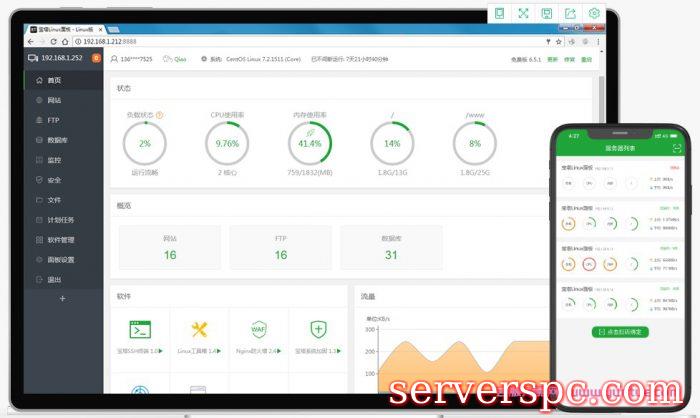
Task: Click the 重启 (Restart) link
Action: [586, 59]
